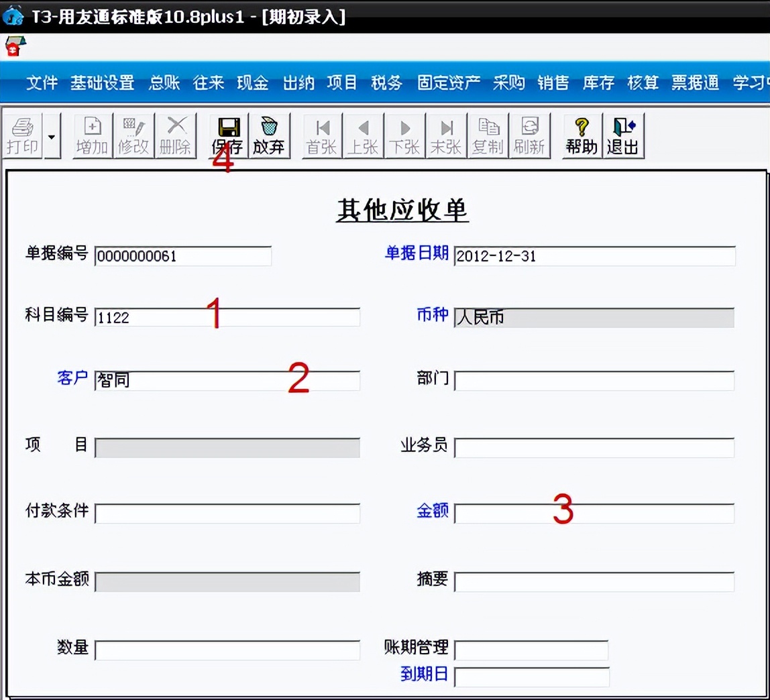This screenshot has width=770, height=700.
Task: Click 复制 to copy the document
Action: click(x=488, y=134)
